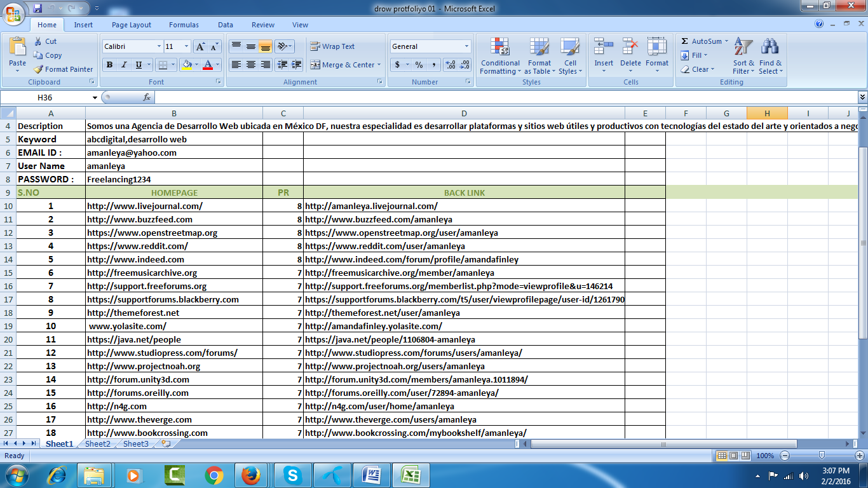Toggle Top Align
868x488 pixels.
click(236, 46)
